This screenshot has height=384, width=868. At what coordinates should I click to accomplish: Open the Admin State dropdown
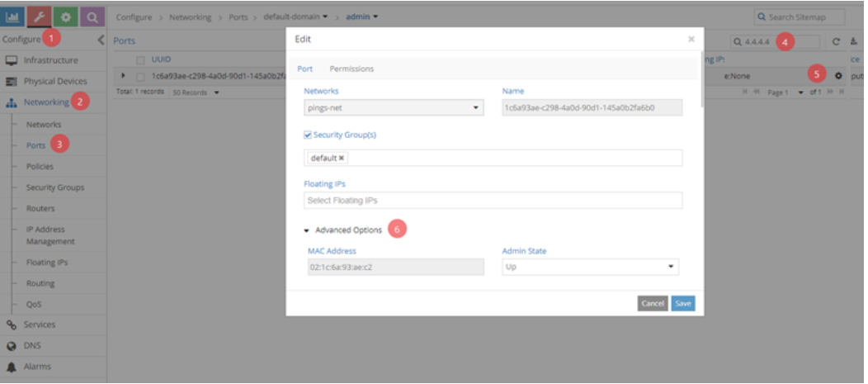(591, 267)
